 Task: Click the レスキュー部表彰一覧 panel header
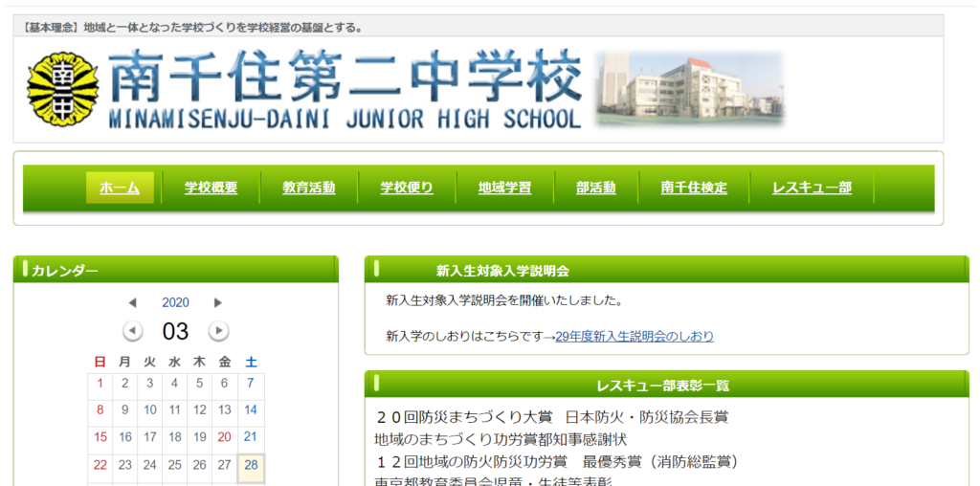[x=666, y=385]
